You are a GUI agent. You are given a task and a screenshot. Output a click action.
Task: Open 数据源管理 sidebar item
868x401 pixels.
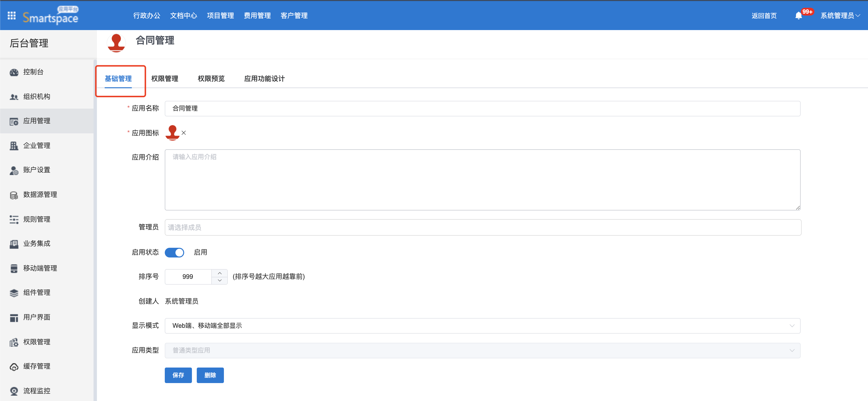(40, 195)
